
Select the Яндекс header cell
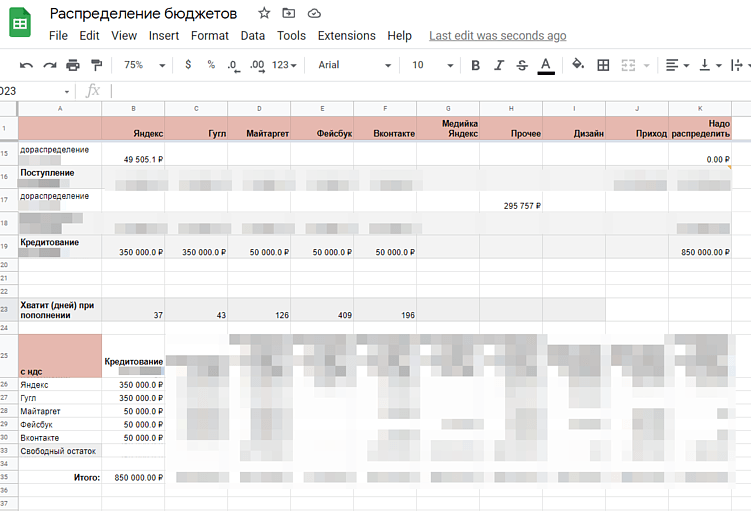coord(133,128)
